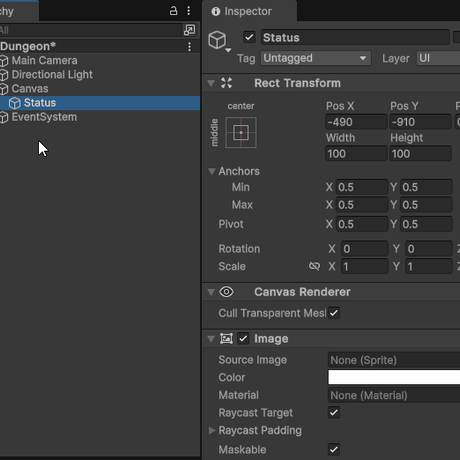This screenshot has width=460, height=460.
Task: Select the Hierarchy tab
Action: (19, 11)
